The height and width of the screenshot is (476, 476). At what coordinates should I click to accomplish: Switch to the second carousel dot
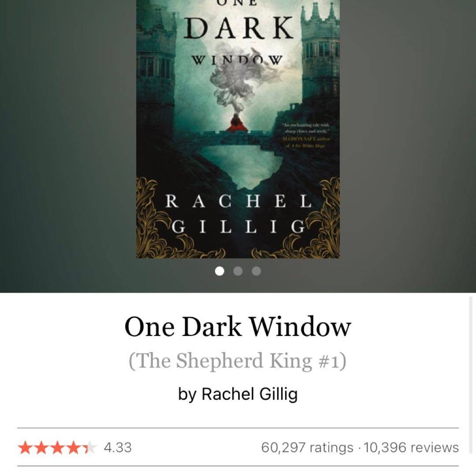pyautogui.click(x=238, y=271)
